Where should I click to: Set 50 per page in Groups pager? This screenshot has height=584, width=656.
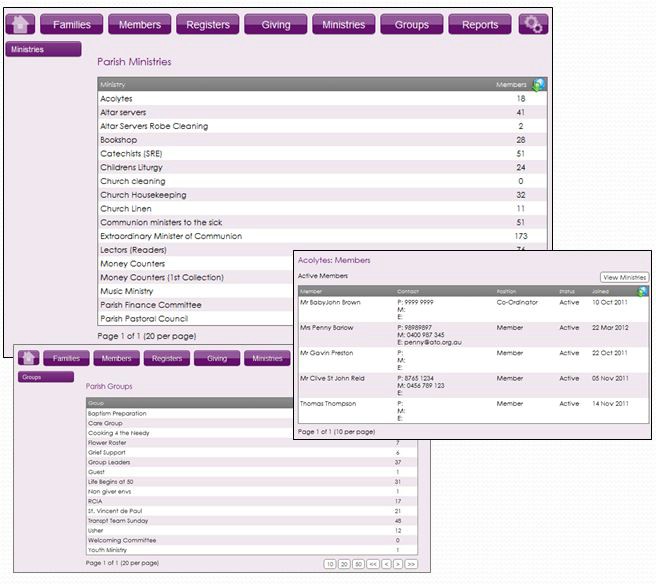pos(358,564)
